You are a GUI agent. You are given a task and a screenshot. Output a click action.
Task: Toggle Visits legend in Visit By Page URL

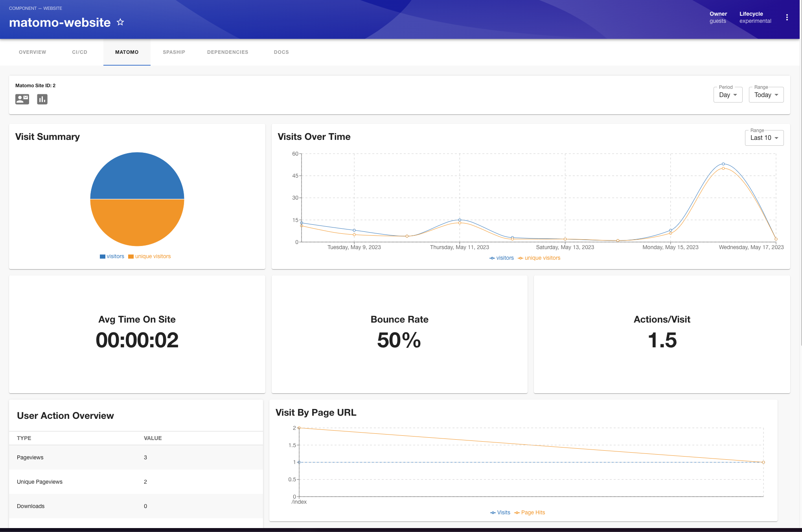500,512
